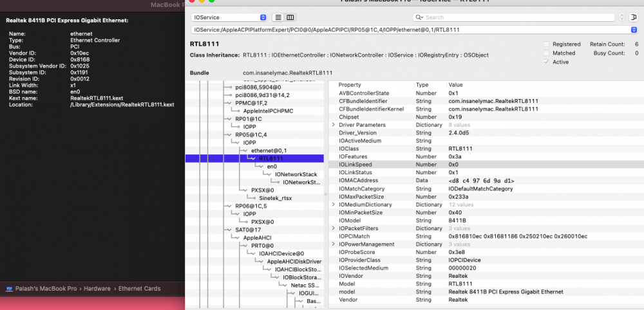Select the highlighted RTL8111 tree row

(x=254, y=158)
